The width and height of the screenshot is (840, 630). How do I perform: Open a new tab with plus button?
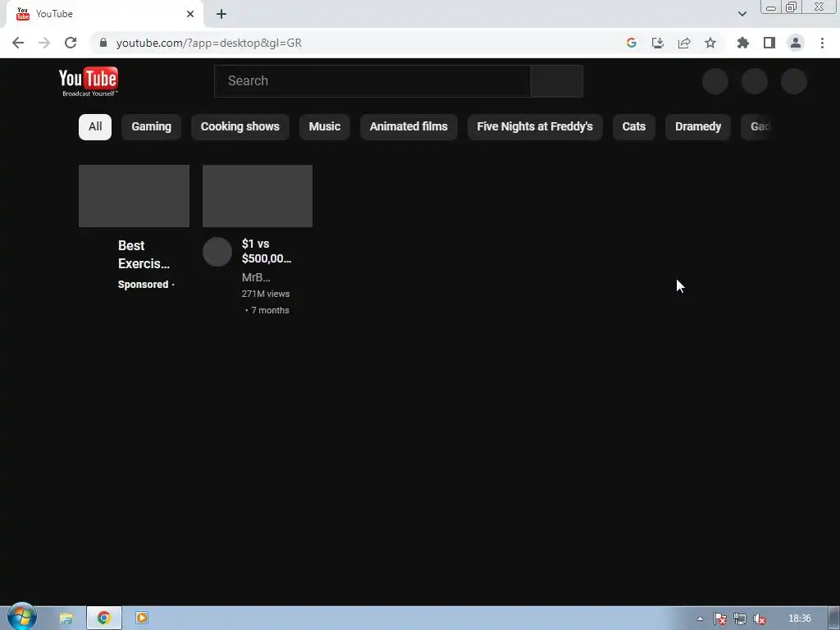[221, 14]
